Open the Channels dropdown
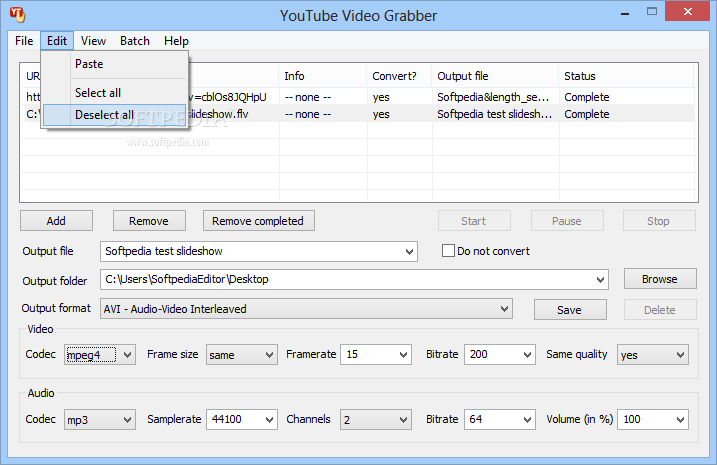Viewport: 717px width, 465px height. pyautogui.click(x=376, y=420)
